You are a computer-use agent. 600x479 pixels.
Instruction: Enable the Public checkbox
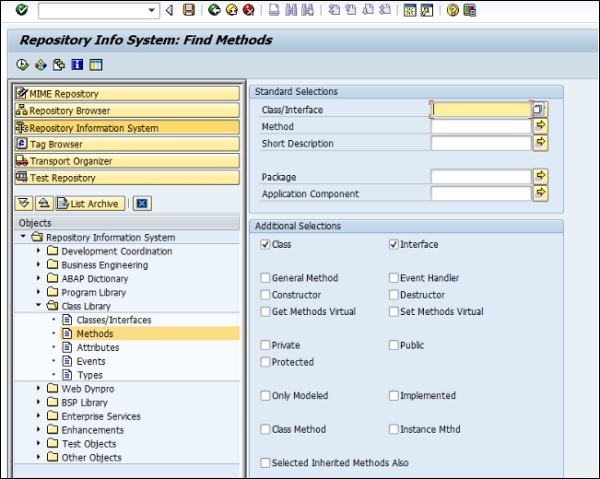(394, 345)
